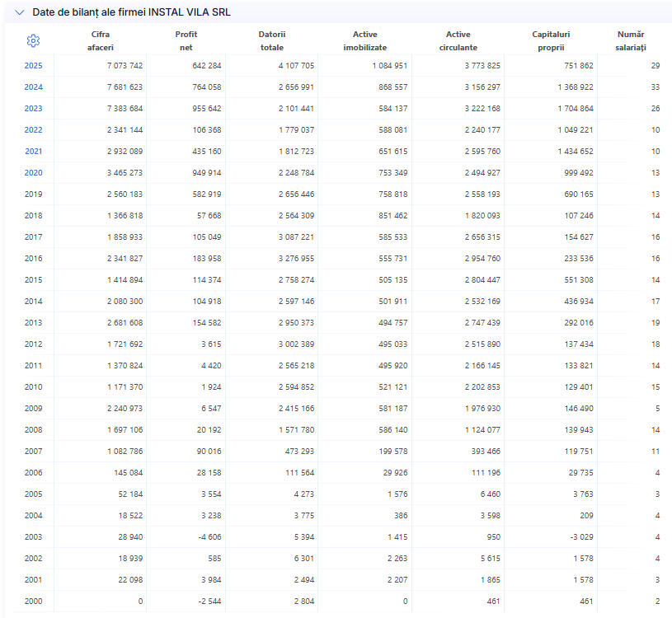Open the 2025 year link
This screenshot has width=672, height=618.
pyautogui.click(x=34, y=66)
